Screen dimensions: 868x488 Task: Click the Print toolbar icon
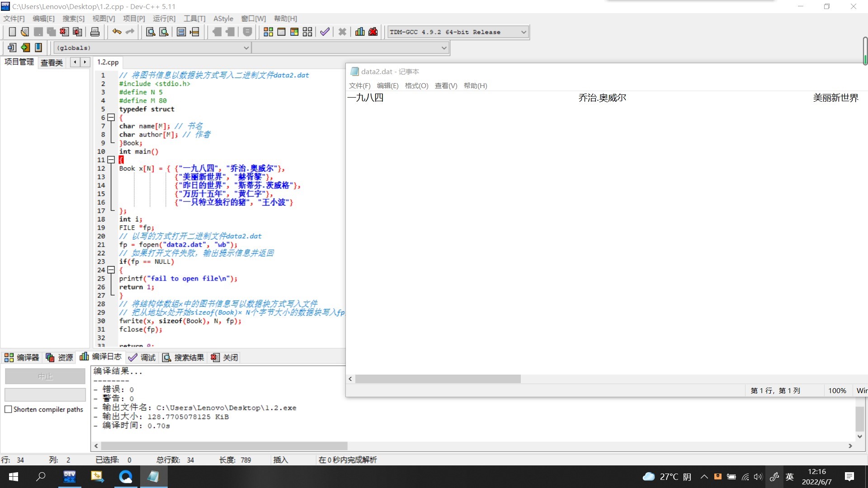(95, 32)
